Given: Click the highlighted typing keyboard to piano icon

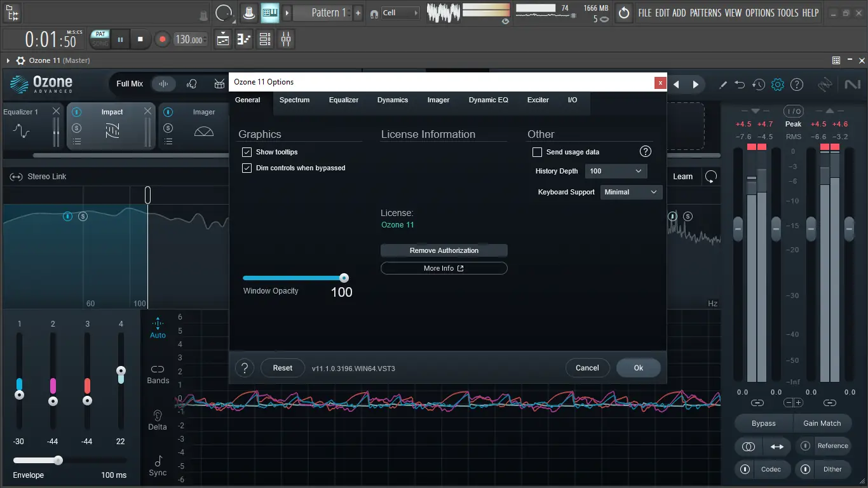Looking at the screenshot, I should (x=270, y=13).
